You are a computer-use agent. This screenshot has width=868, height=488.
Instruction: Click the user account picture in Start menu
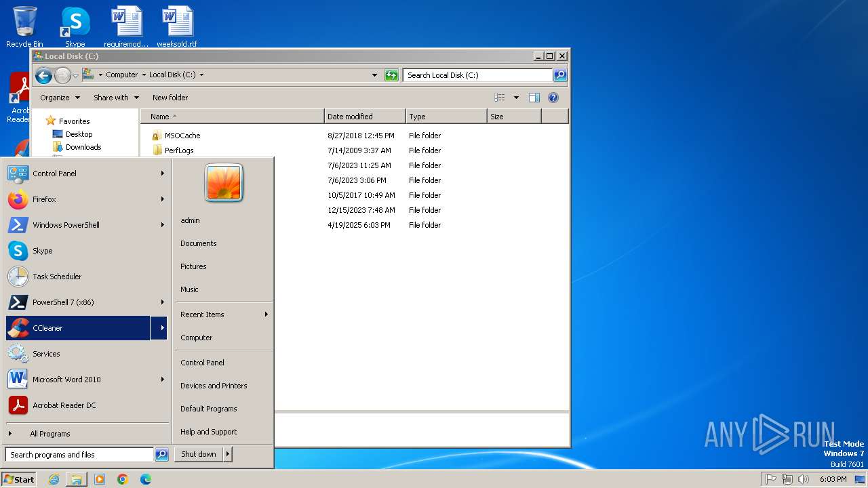click(224, 183)
